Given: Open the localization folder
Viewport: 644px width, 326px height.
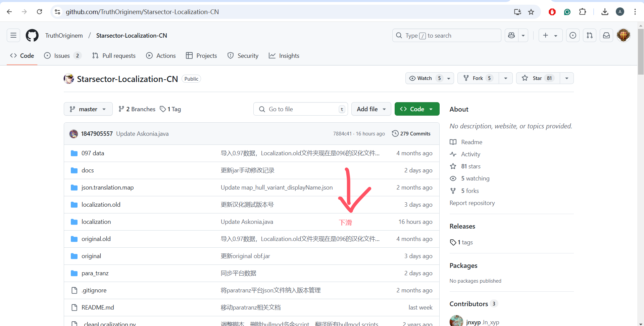Looking at the screenshot, I should click(x=96, y=222).
